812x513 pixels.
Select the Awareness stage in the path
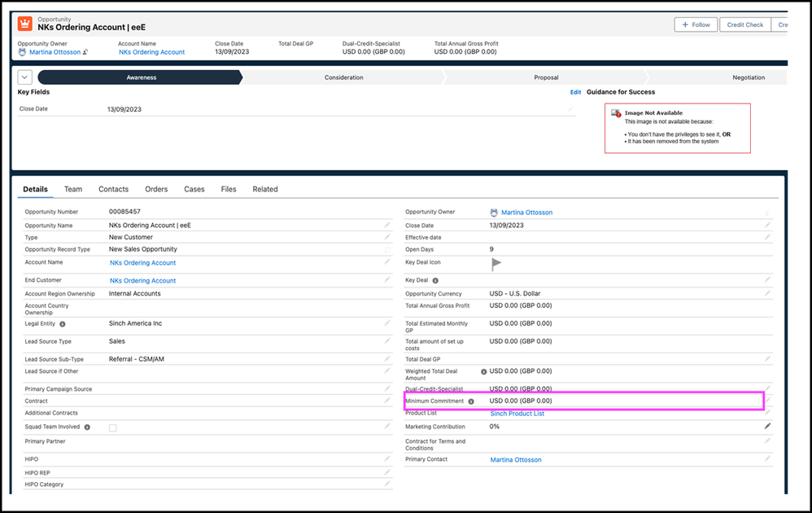(x=140, y=77)
